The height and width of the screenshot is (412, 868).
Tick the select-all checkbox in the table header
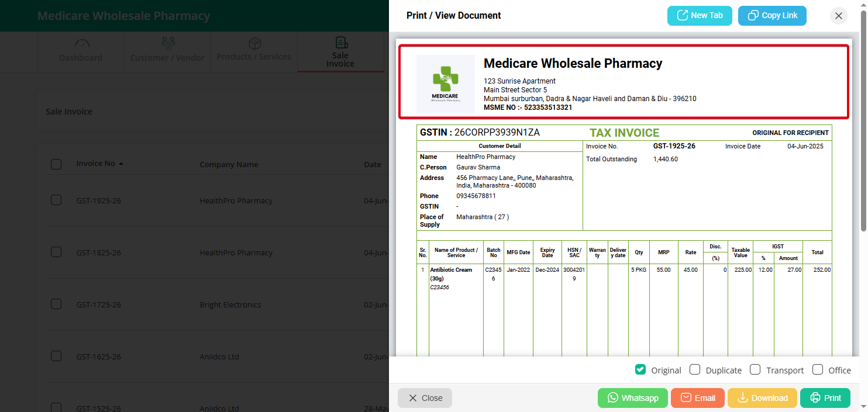pyautogui.click(x=56, y=164)
